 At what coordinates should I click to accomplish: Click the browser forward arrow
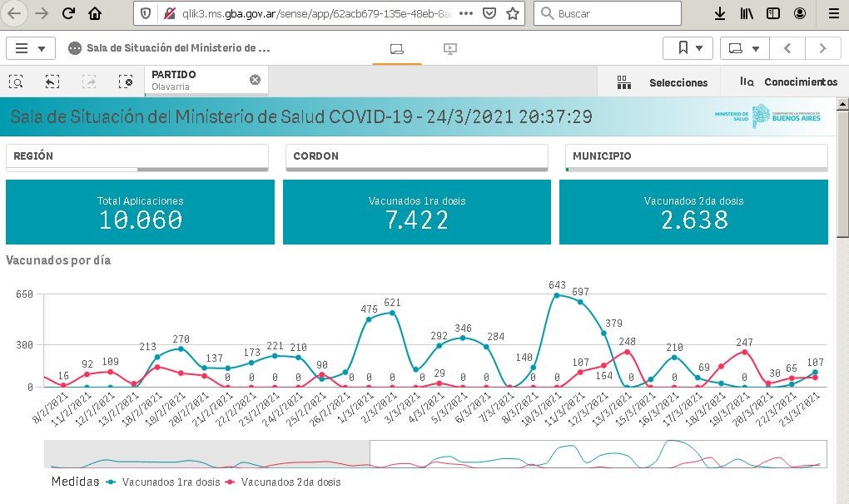tap(41, 13)
